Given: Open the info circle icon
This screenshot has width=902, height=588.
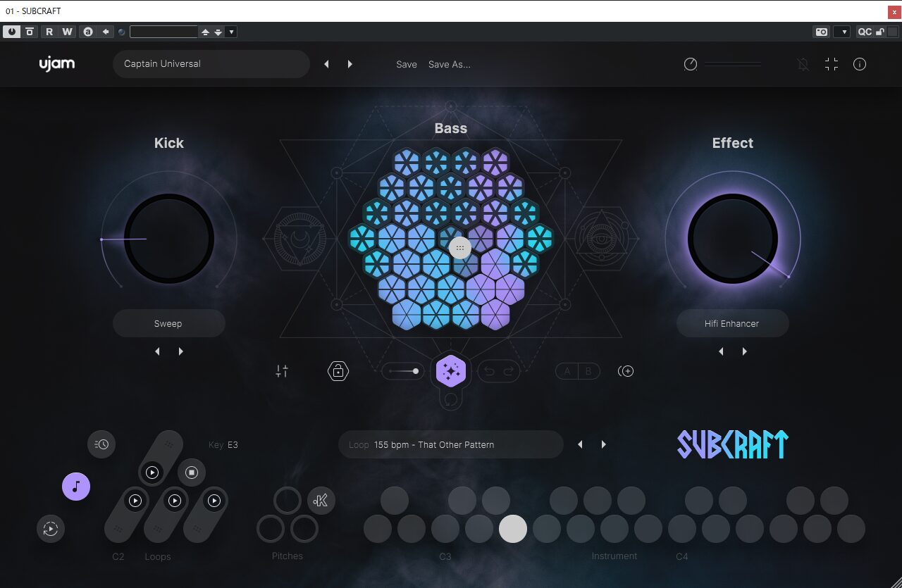Looking at the screenshot, I should (860, 64).
